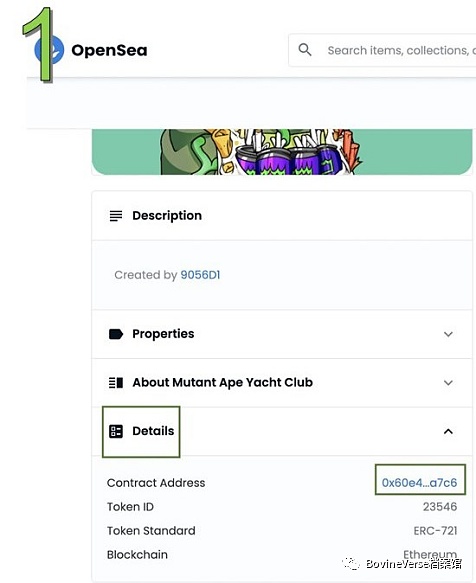Click the OpenSea brand name

109,50
